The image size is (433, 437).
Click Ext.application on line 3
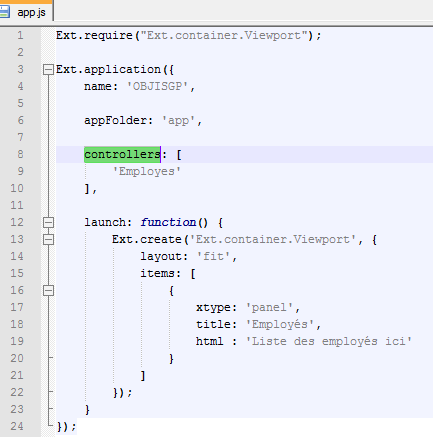coord(108,69)
